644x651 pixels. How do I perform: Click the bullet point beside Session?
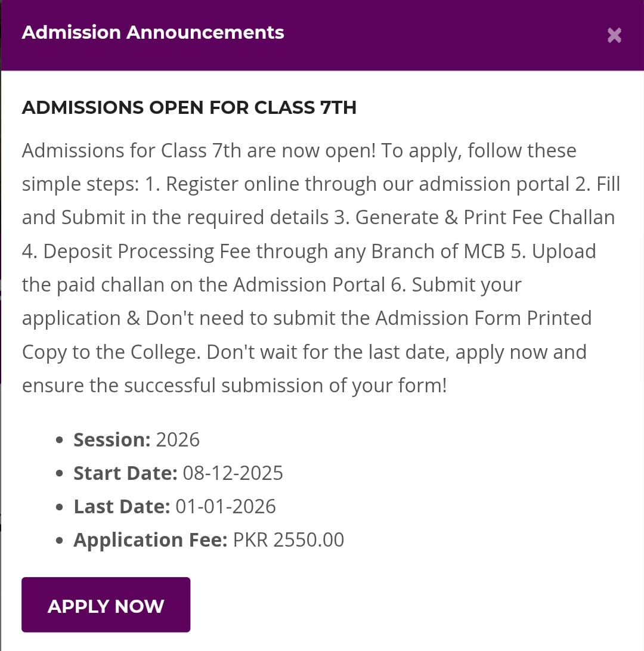(59, 441)
